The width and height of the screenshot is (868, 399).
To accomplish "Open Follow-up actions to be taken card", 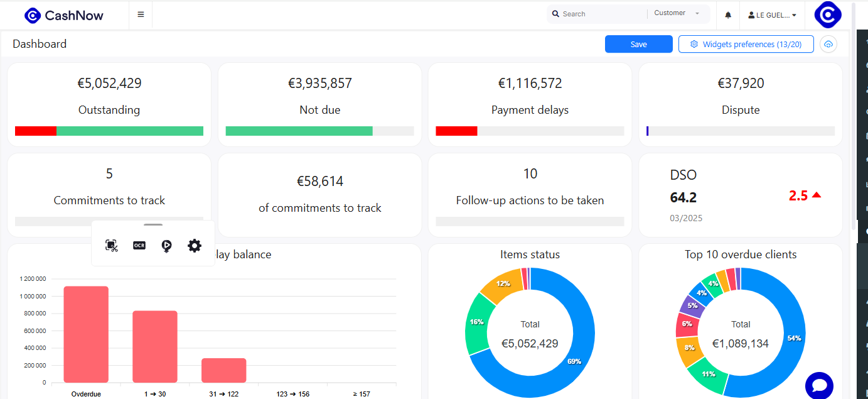I will [x=530, y=195].
